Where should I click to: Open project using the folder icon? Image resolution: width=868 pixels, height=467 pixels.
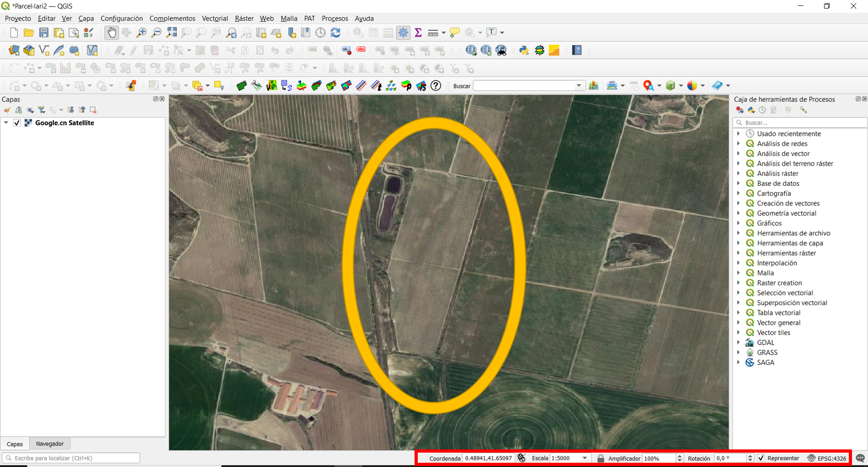[29, 32]
